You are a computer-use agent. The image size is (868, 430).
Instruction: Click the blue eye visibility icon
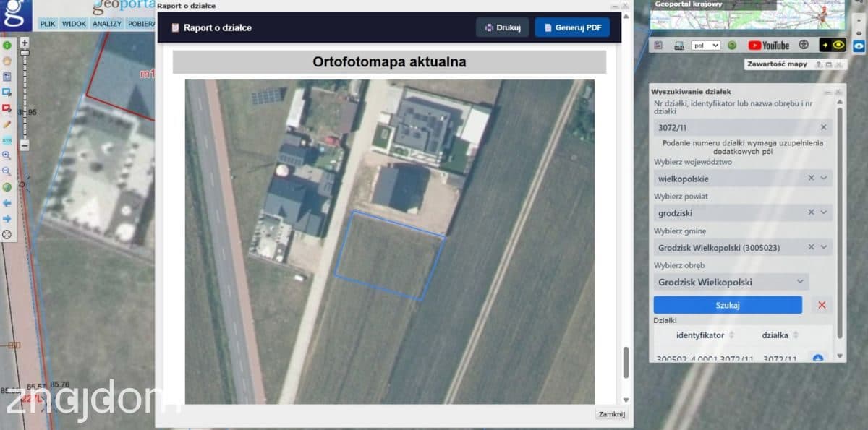coord(859,45)
